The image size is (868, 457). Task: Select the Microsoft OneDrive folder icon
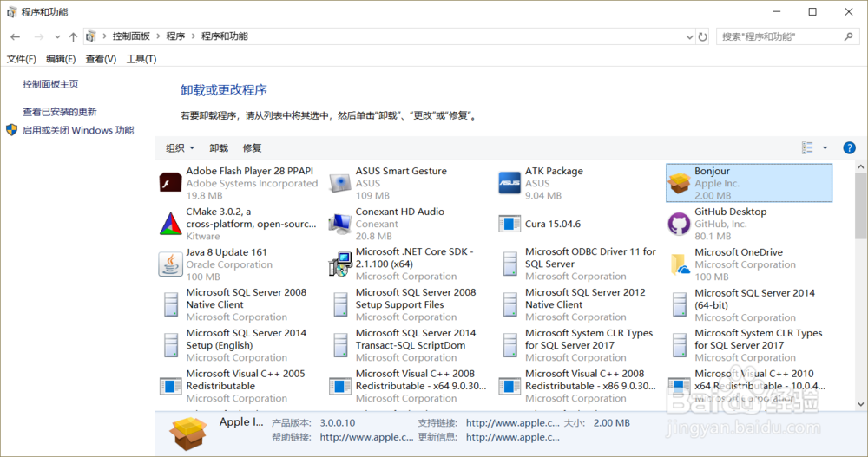[680, 264]
